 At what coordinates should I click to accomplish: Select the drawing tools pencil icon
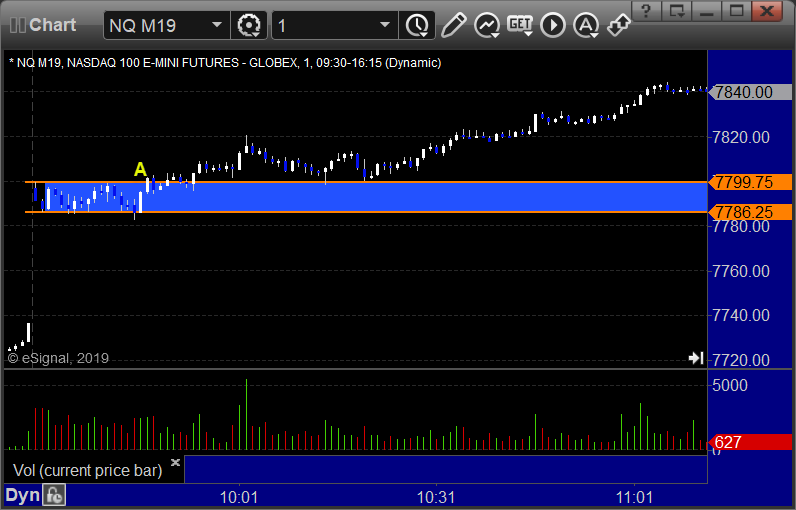click(x=453, y=25)
